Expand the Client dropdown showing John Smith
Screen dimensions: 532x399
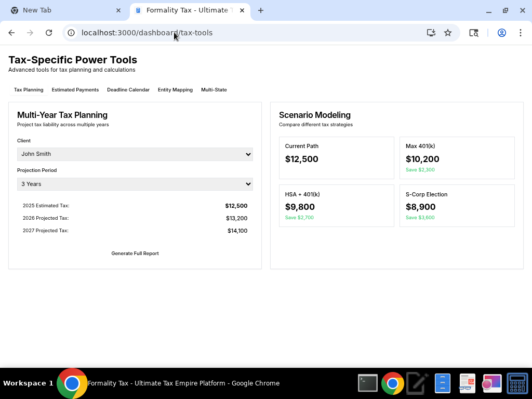point(135,154)
